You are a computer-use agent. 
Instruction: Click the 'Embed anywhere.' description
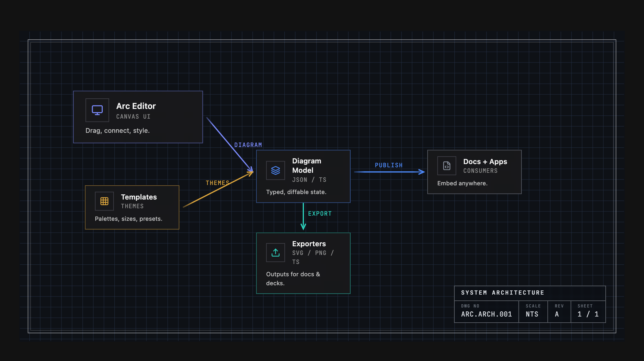point(462,183)
